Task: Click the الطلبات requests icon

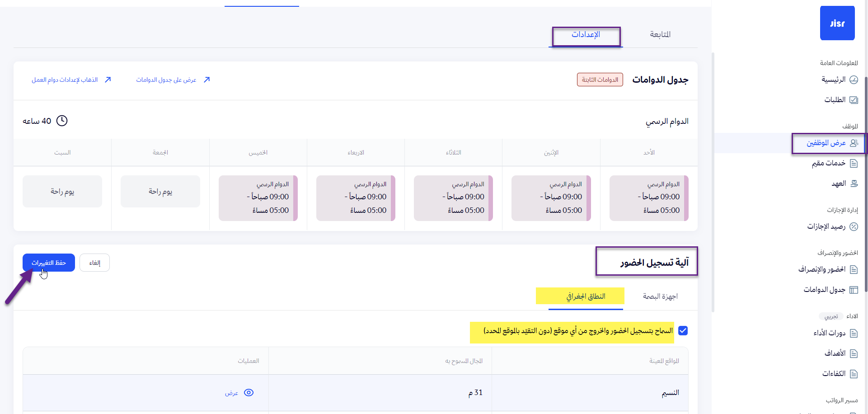Action: [x=854, y=100]
